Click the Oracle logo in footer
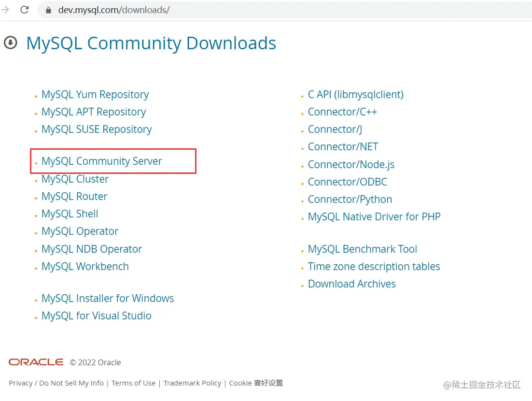Image resolution: width=532 pixels, height=401 pixels. tap(36, 362)
